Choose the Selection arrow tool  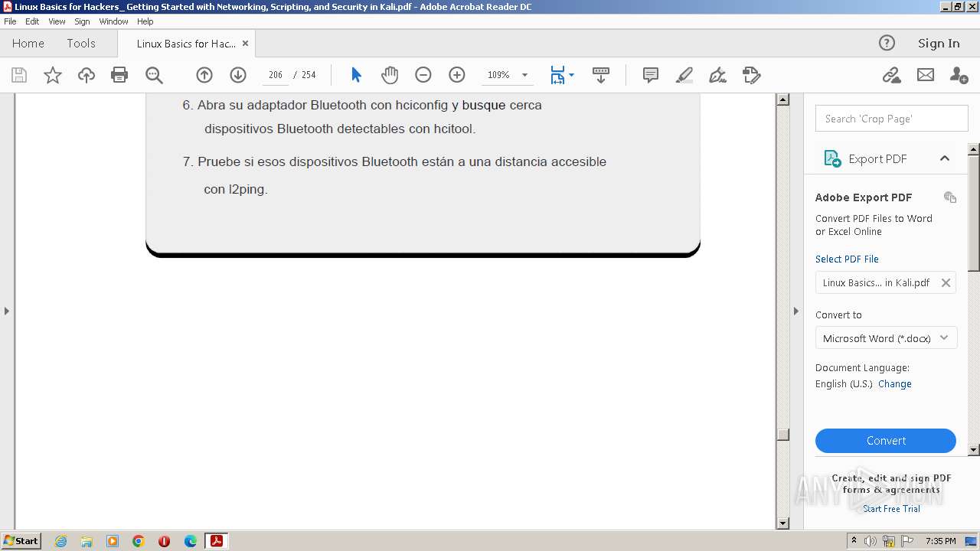click(356, 75)
